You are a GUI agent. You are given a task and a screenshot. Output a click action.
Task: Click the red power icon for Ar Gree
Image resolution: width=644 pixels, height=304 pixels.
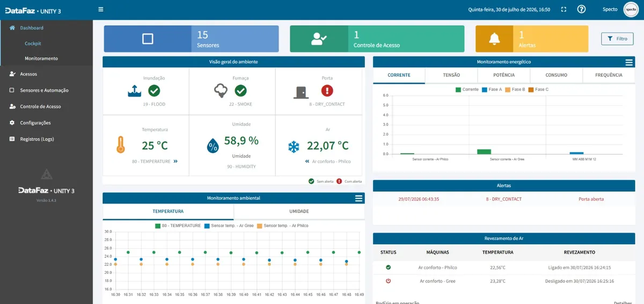coord(388,281)
